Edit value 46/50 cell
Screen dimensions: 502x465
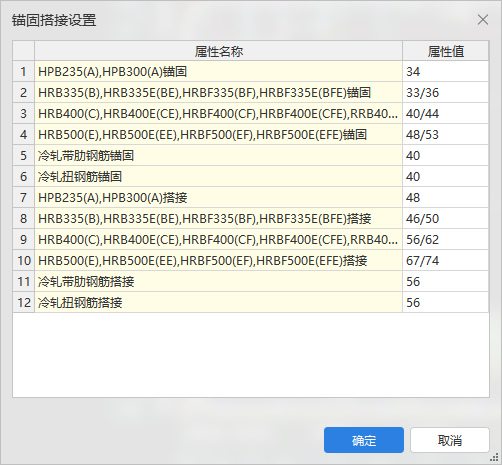pos(446,218)
